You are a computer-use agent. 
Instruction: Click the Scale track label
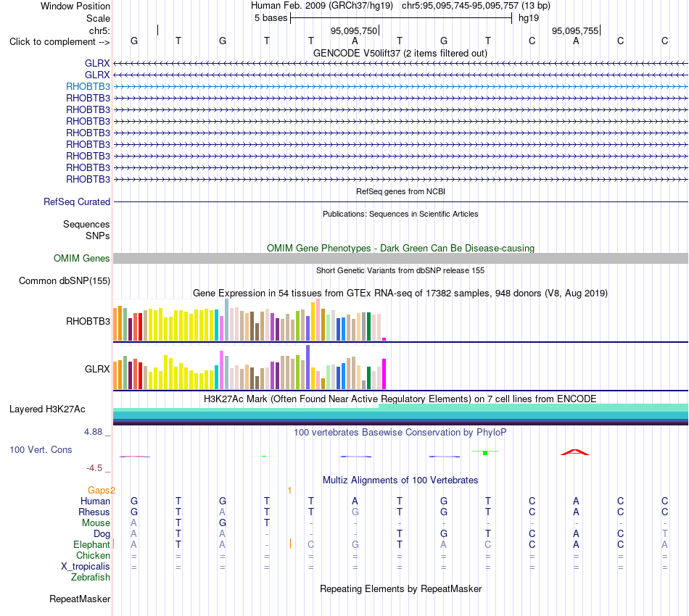98,18
